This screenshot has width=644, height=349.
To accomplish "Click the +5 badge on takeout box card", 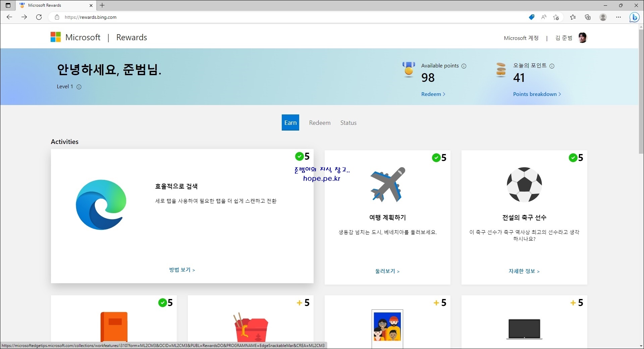I will pyautogui.click(x=303, y=303).
